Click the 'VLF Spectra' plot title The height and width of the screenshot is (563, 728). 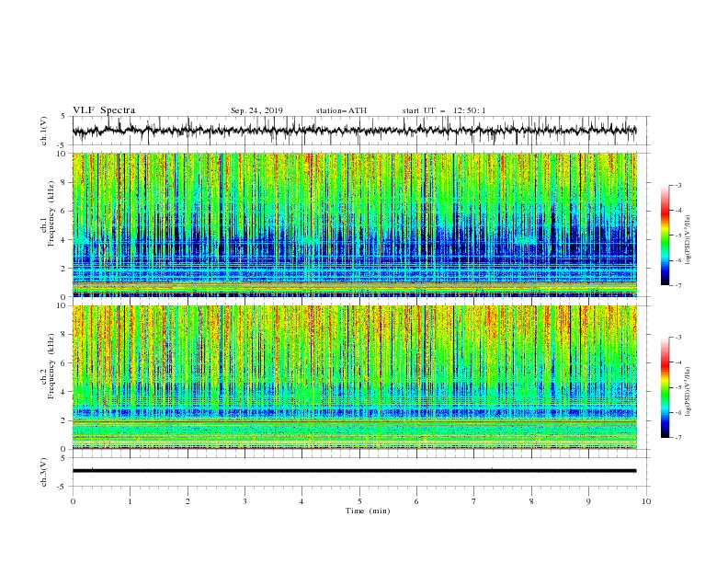tap(104, 110)
